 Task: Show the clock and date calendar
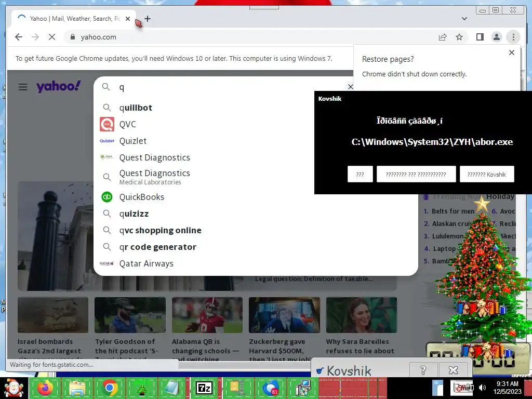(507, 388)
